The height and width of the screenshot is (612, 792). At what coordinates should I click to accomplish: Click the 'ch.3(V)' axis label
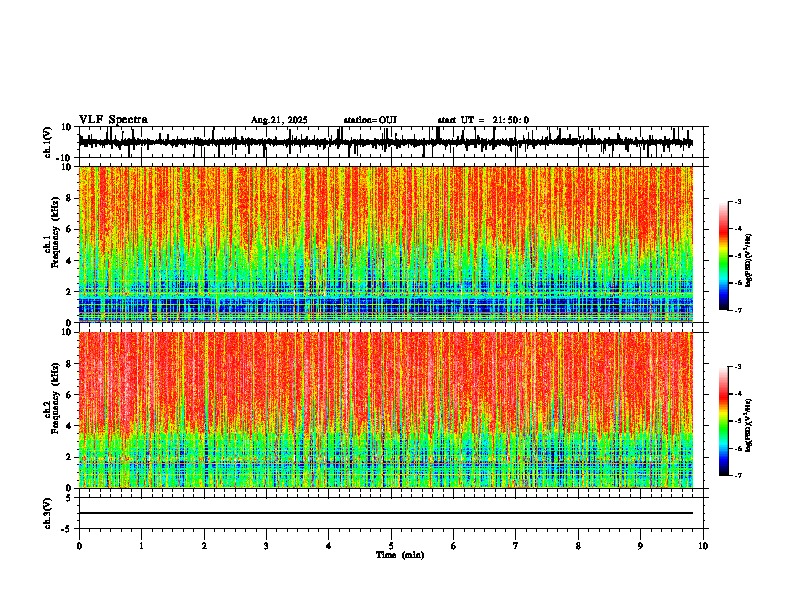[48, 513]
